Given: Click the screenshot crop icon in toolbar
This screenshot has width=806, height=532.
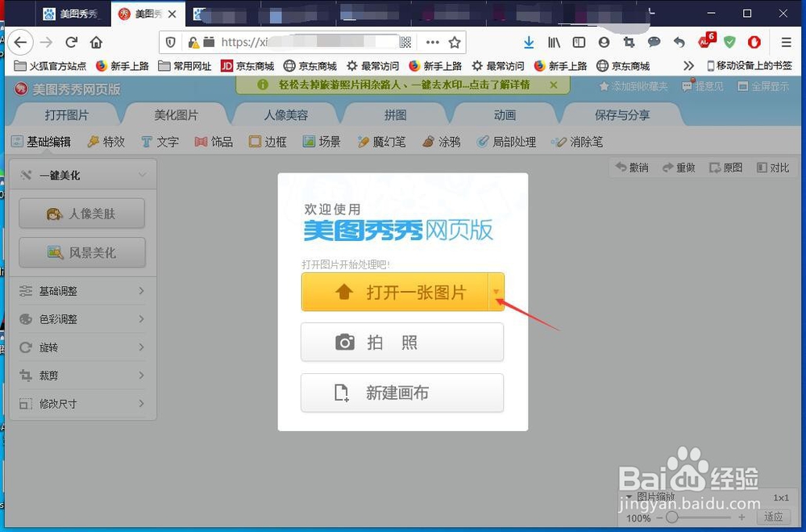Looking at the screenshot, I should tap(629, 42).
